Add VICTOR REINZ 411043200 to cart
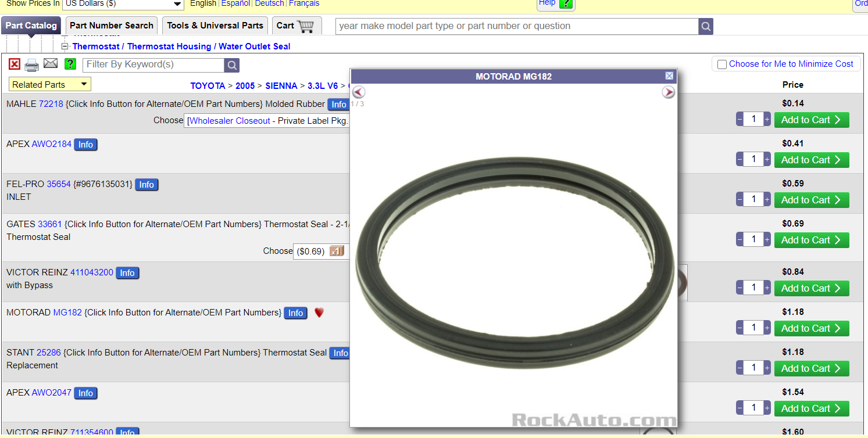The height and width of the screenshot is (438, 868). (x=812, y=289)
